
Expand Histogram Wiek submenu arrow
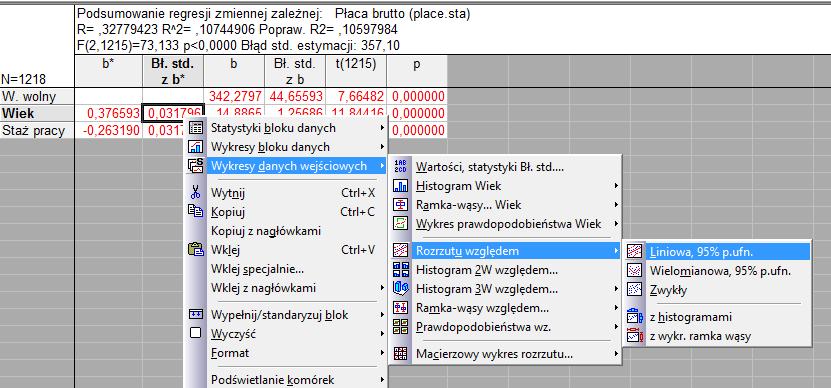click(x=616, y=186)
